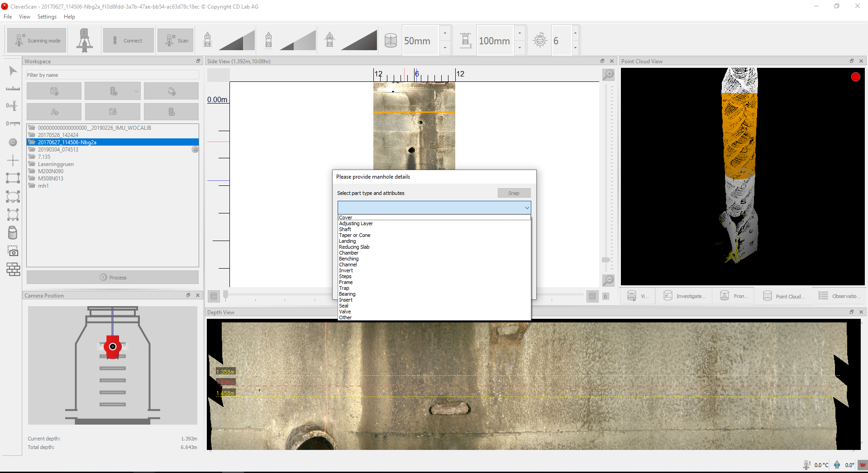This screenshot has height=473, width=868.
Task: Select the ruler measurement tool
Action: tap(13, 89)
